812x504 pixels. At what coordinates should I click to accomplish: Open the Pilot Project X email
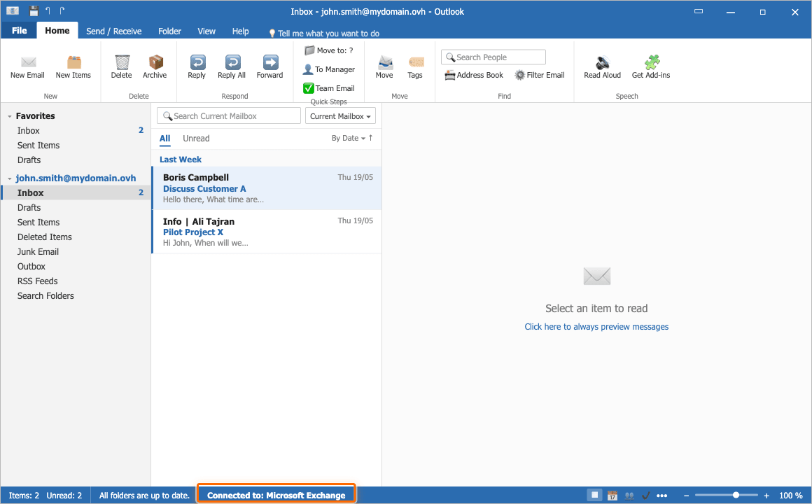[x=267, y=232]
